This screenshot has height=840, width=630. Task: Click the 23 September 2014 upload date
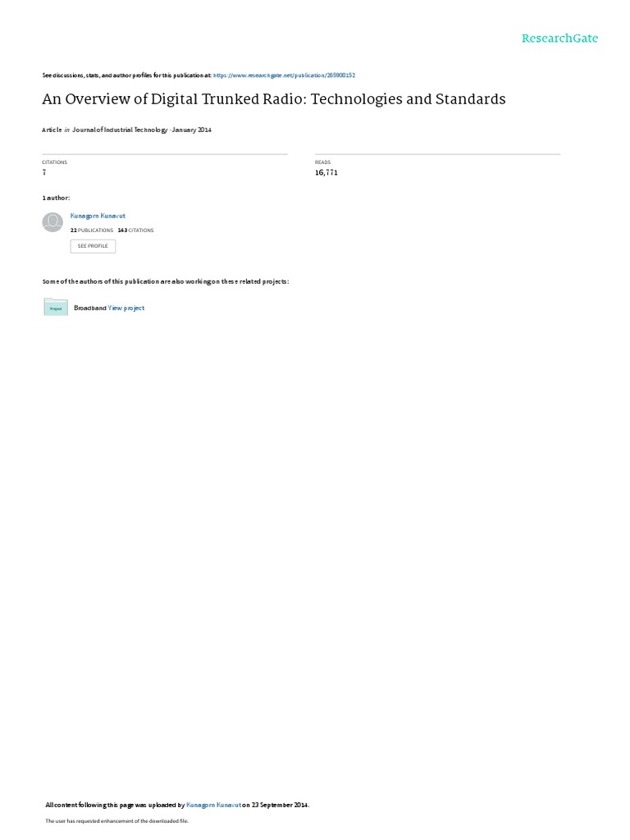point(280,805)
